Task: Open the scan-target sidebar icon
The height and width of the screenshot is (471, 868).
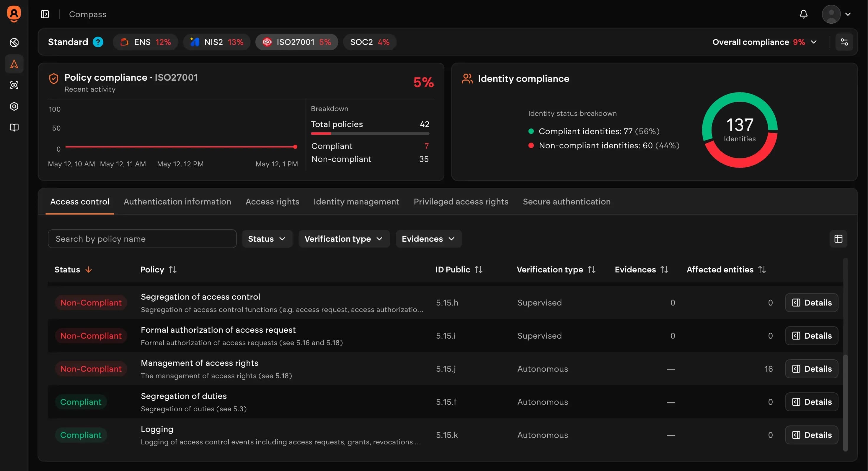Action: (x=14, y=85)
